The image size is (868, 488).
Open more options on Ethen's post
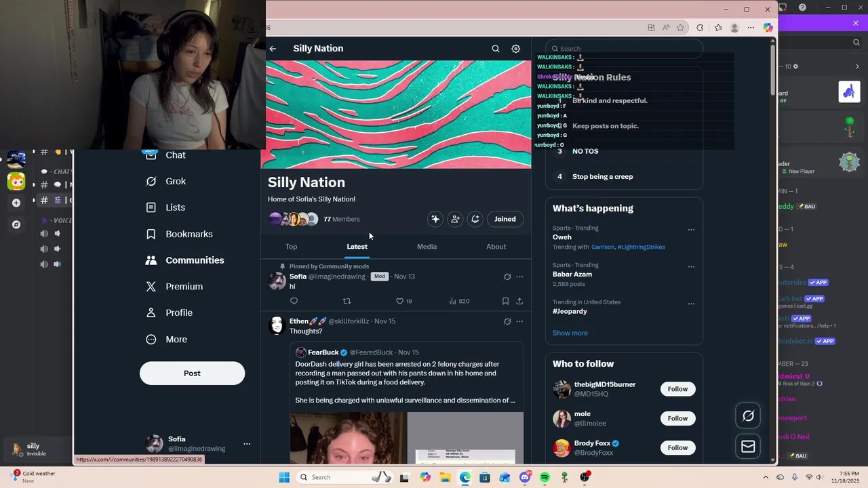(x=519, y=321)
